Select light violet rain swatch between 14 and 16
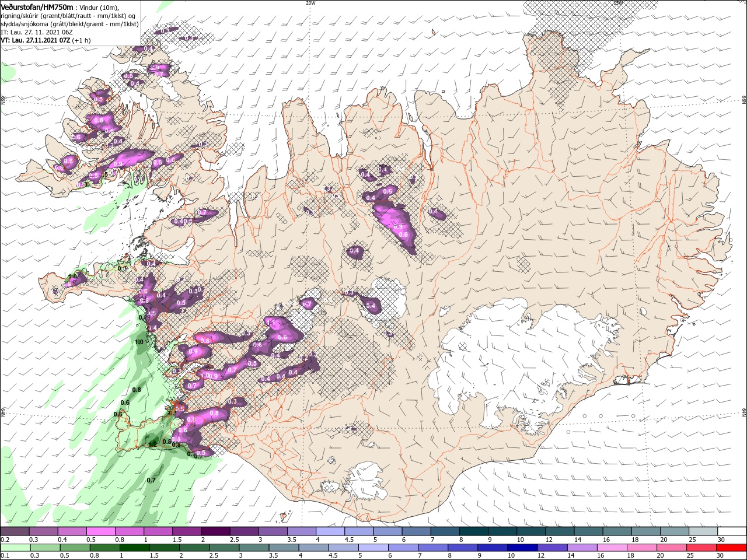Viewport: 747px width, 560px height. [x=582, y=548]
